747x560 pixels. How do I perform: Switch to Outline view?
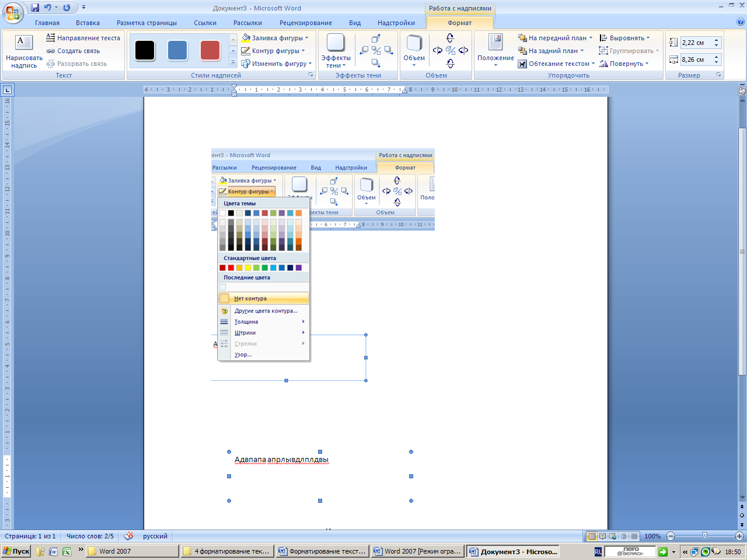623,536
